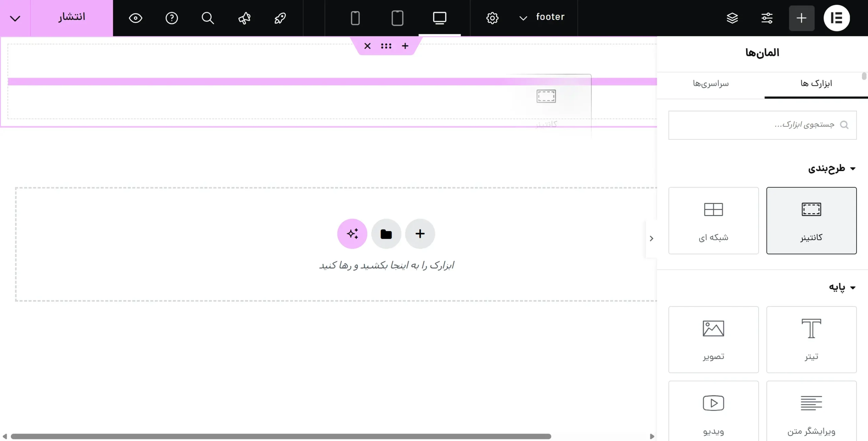Collapse the طرح‌بندی section
868x441 pixels.
pos(831,168)
